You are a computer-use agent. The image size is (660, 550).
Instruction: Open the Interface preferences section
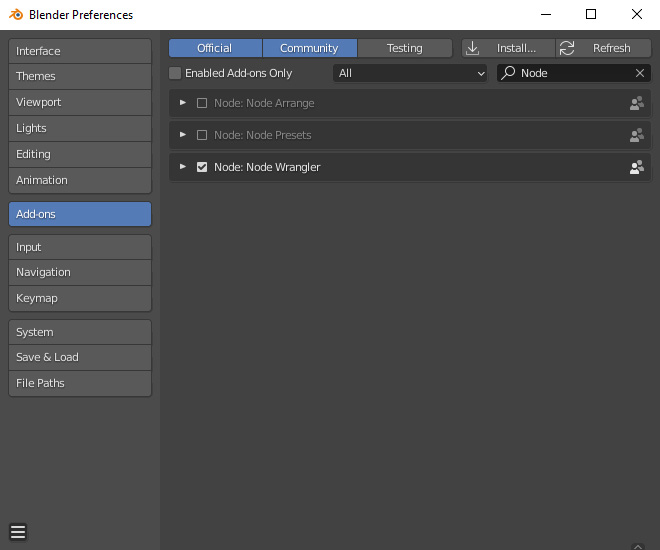[80, 51]
